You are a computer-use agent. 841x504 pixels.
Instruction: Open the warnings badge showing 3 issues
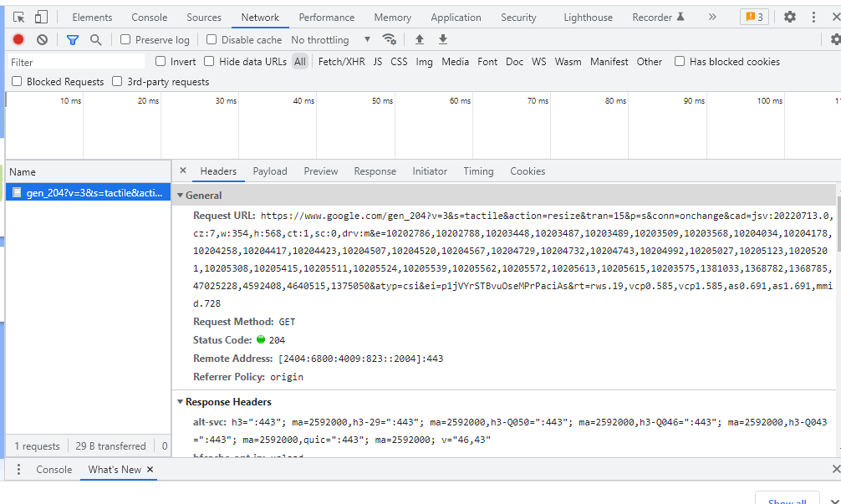755,17
